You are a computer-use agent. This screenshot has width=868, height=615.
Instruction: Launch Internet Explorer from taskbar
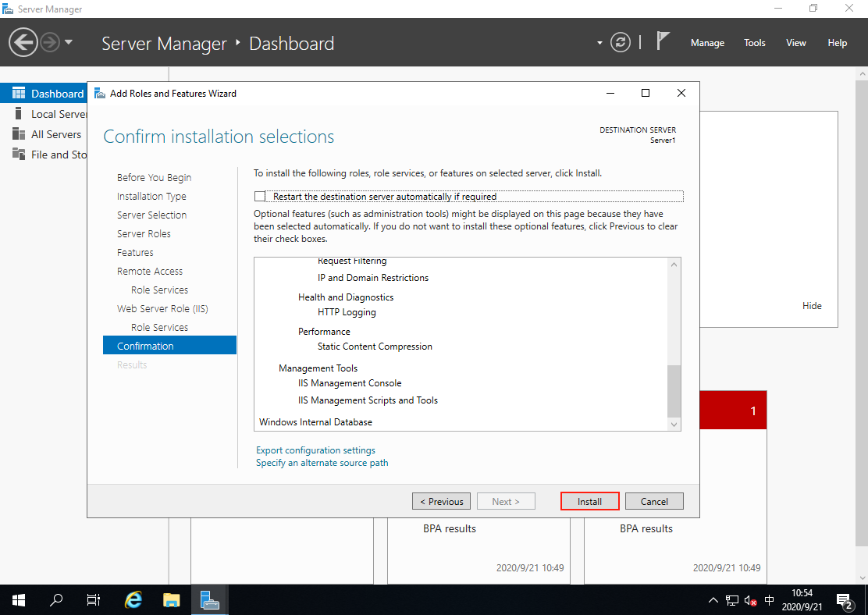click(x=133, y=599)
